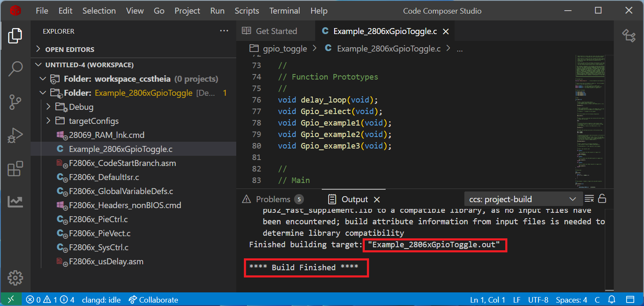This screenshot has width=644, height=306.
Task: Open the View menu
Action: [135, 11]
